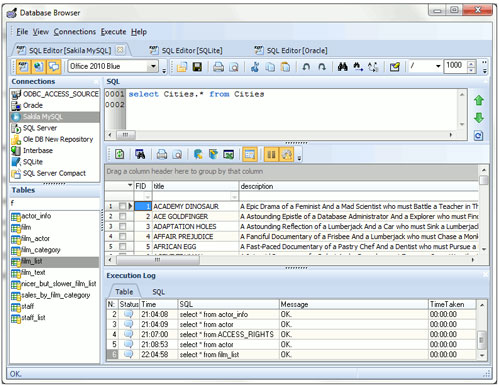This screenshot has width=500, height=387.
Task: Increase the row limit 1000 spinner
Action: 471,64
